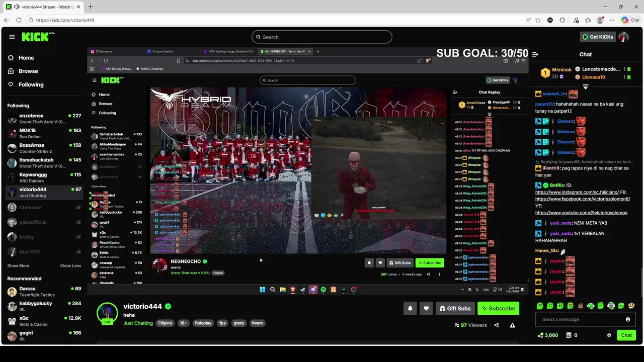This screenshot has height=362, width=644.
Task: Report the stream with warning icon
Action: coord(512,325)
